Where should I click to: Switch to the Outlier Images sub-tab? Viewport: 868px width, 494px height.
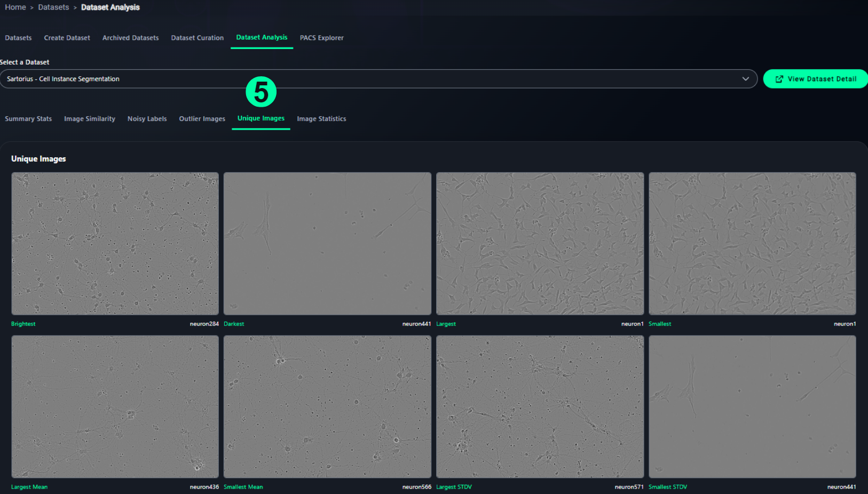coord(202,119)
